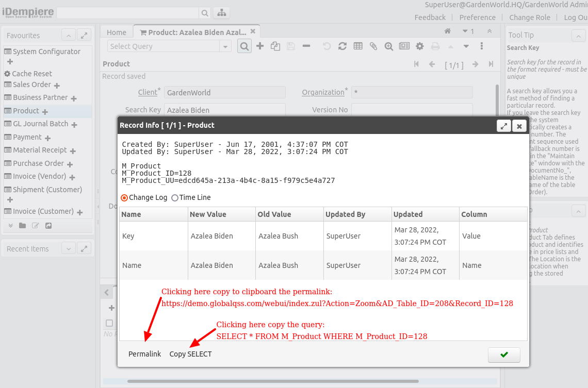Click the Refresh toolbar icon
Viewport: 588px width, 388px height.
[x=342, y=46]
